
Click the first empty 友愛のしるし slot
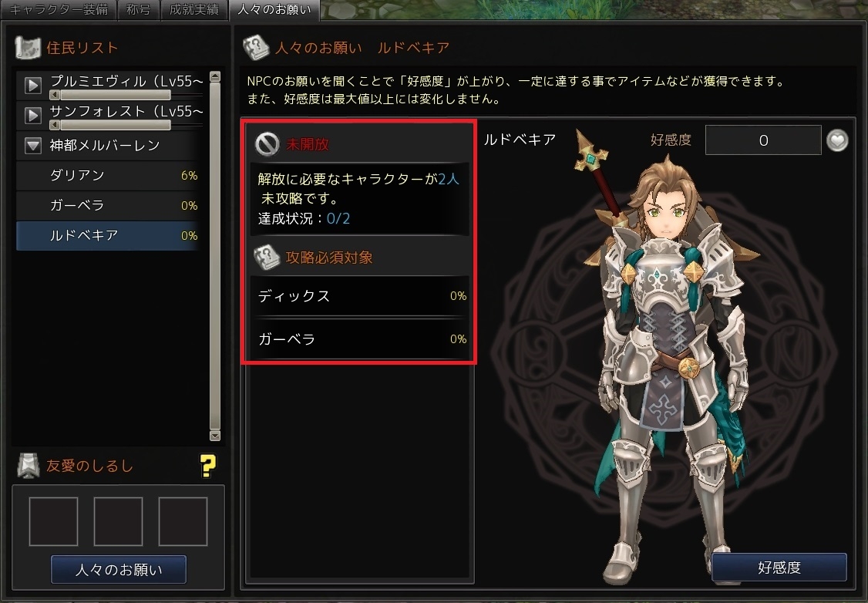pyautogui.click(x=53, y=521)
